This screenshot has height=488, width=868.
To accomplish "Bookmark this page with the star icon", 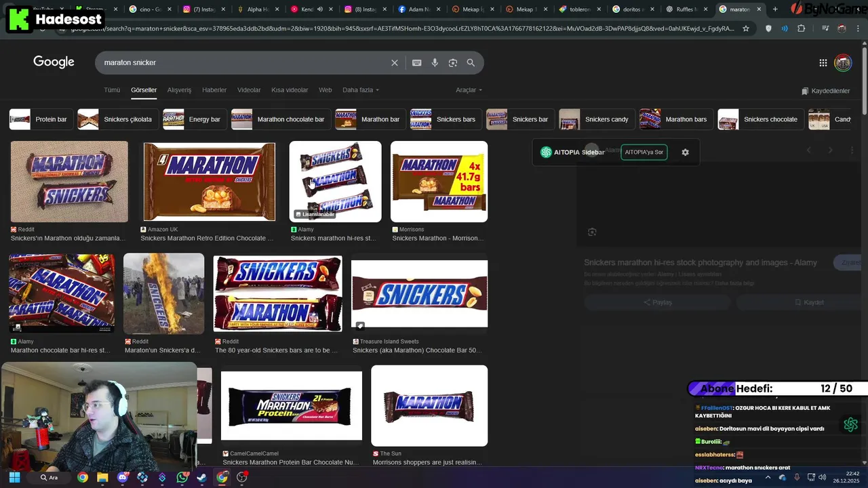I will point(746,28).
